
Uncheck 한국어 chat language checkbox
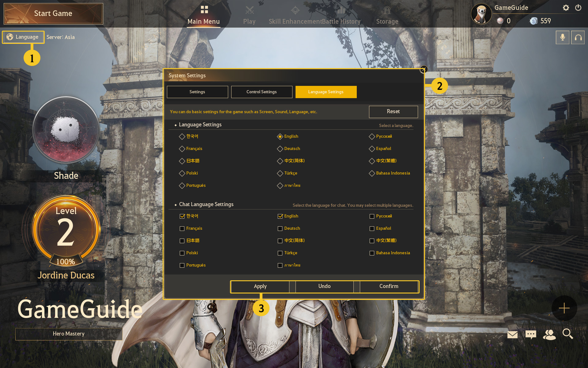(x=182, y=216)
